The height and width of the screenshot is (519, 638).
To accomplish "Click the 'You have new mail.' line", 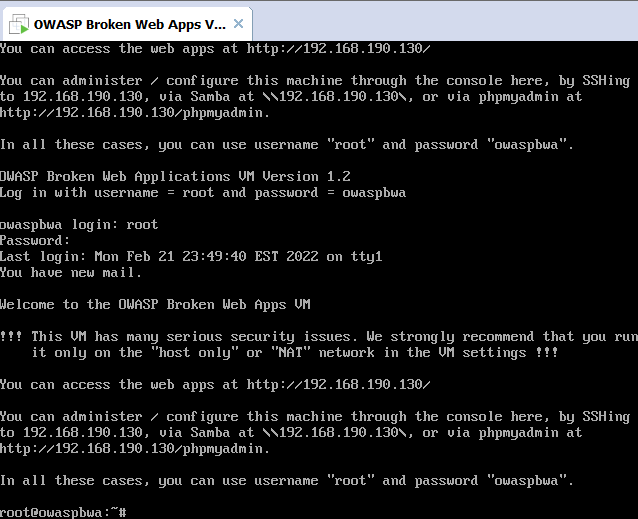I will tap(71, 273).
